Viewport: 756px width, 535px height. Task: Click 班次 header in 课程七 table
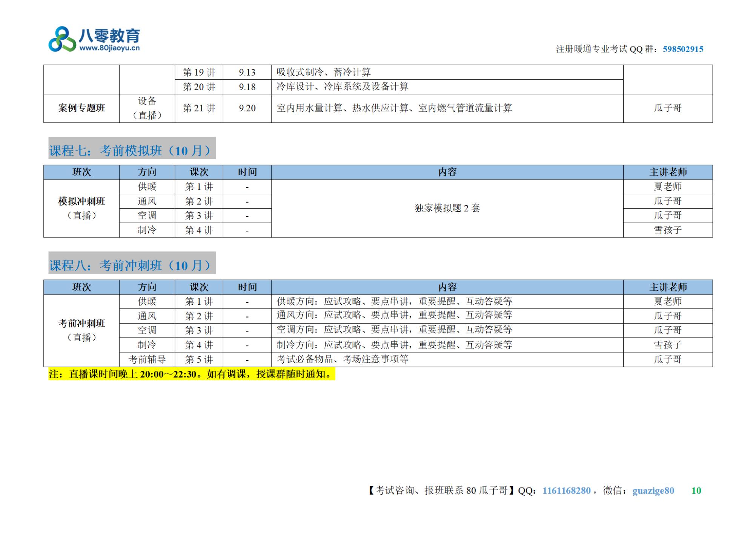[81, 172]
